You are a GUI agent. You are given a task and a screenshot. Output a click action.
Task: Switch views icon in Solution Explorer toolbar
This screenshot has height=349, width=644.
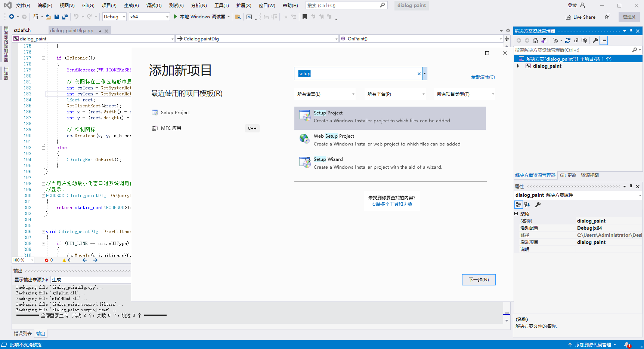[544, 40]
